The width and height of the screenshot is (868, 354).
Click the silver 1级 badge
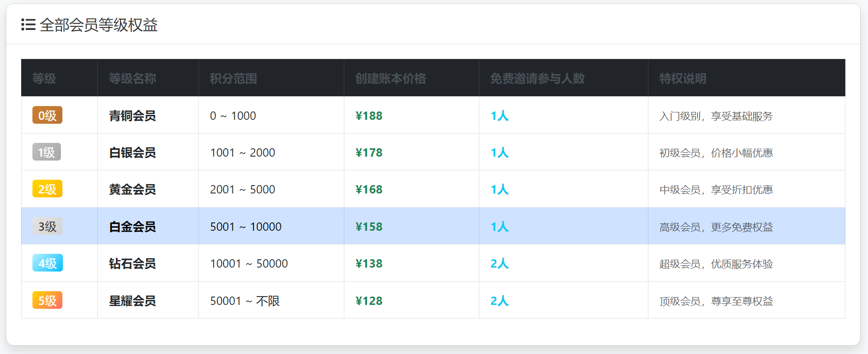[x=47, y=152]
